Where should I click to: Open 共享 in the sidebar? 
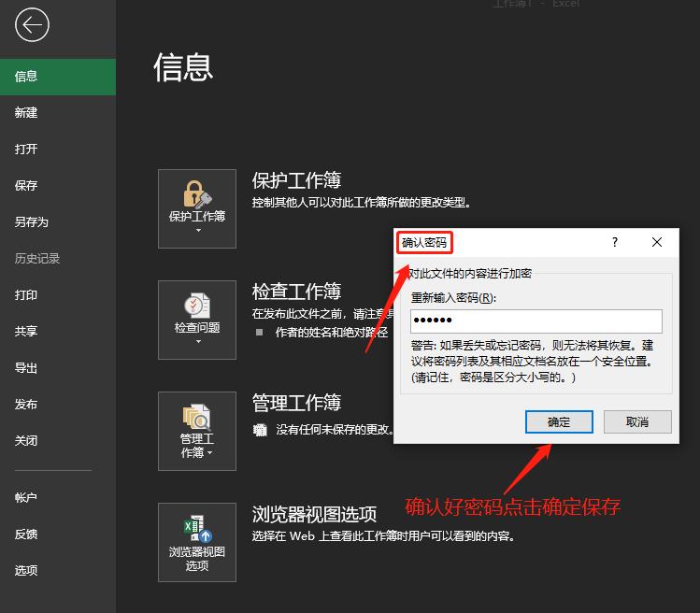click(58, 332)
